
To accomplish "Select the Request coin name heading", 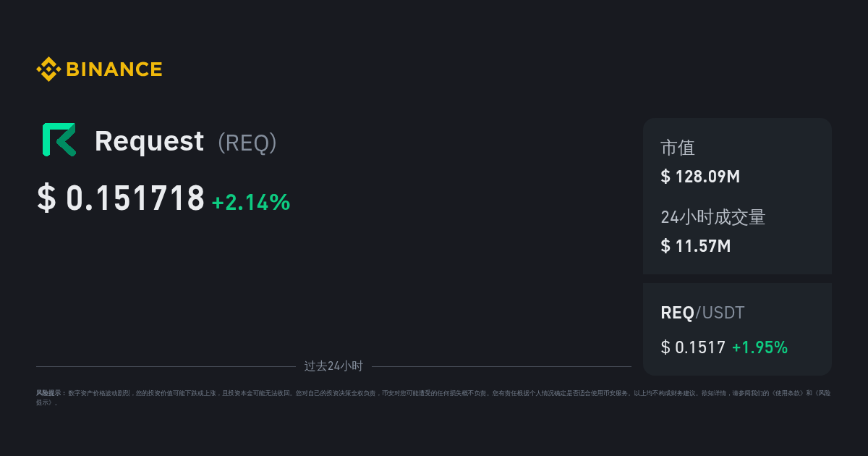I will tap(149, 141).
